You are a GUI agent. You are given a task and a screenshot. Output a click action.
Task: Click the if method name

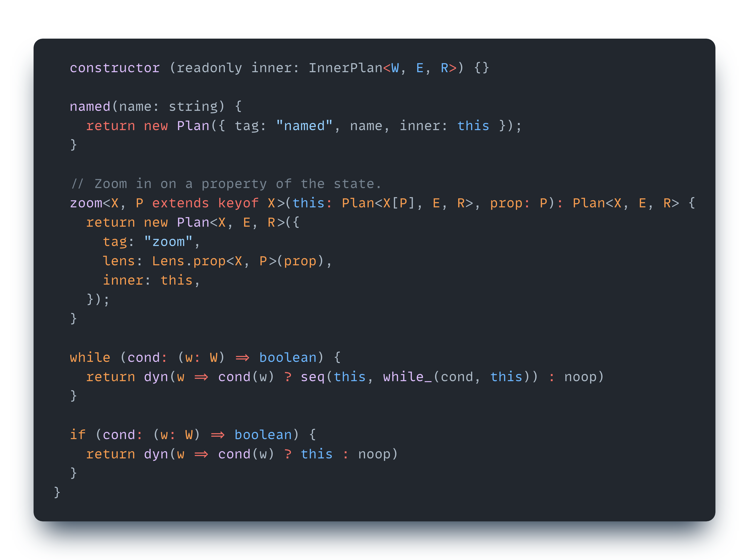click(77, 435)
